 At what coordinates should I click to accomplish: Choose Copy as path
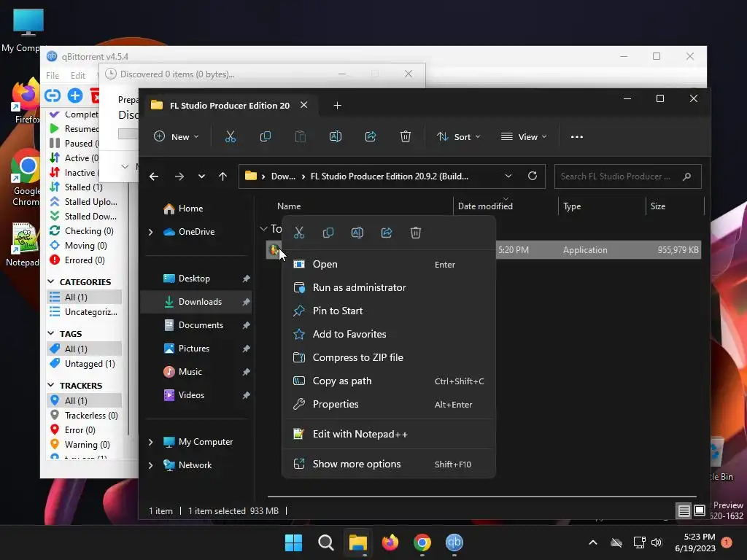[x=389, y=381]
